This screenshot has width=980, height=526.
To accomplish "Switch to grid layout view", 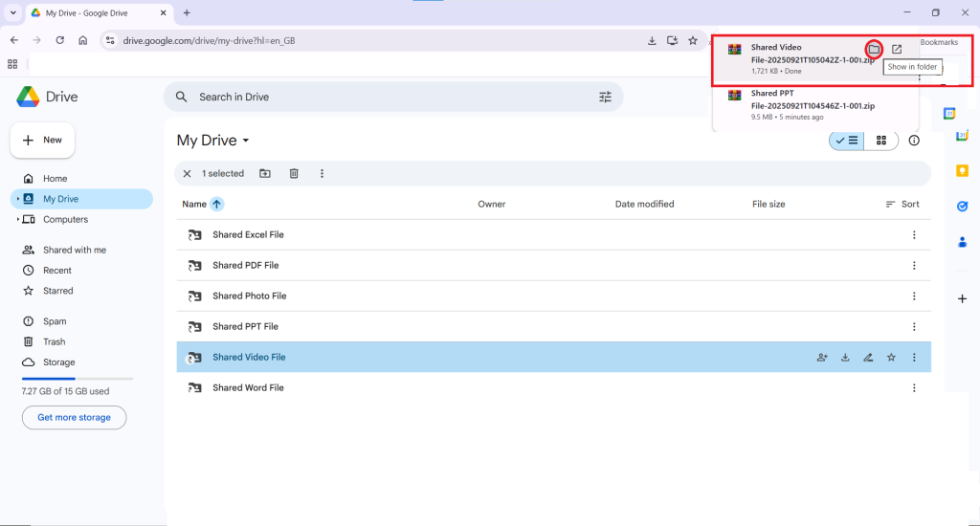I will (x=881, y=141).
